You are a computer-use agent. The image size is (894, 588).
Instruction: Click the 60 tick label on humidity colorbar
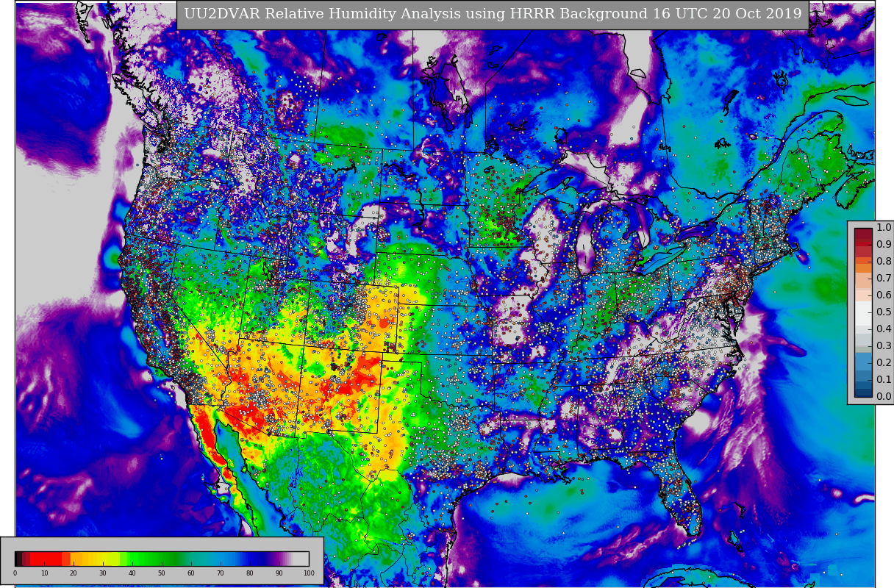pyautogui.click(x=191, y=573)
